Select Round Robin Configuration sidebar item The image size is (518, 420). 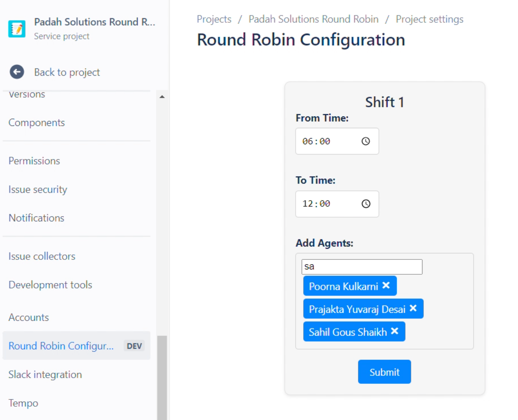[x=76, y=345]
